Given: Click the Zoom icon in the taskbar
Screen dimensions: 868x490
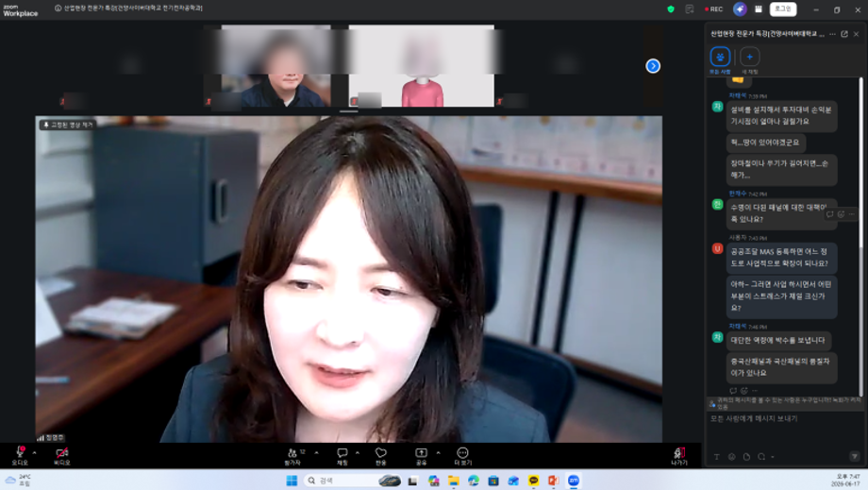Looking at the screenshot, I should (x=574, y=481).
